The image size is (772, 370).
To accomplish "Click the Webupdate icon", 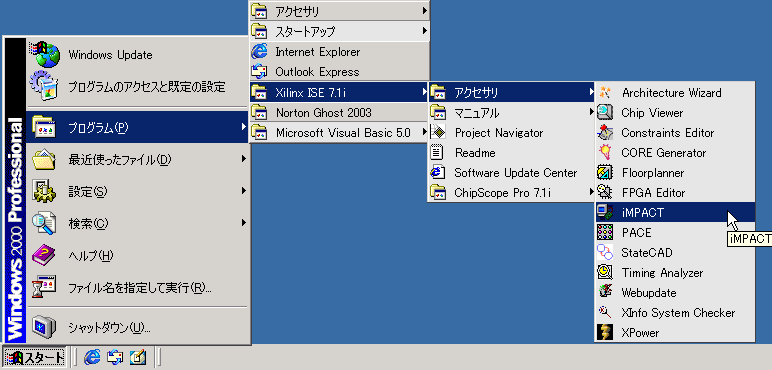I will tap(605, 292).
